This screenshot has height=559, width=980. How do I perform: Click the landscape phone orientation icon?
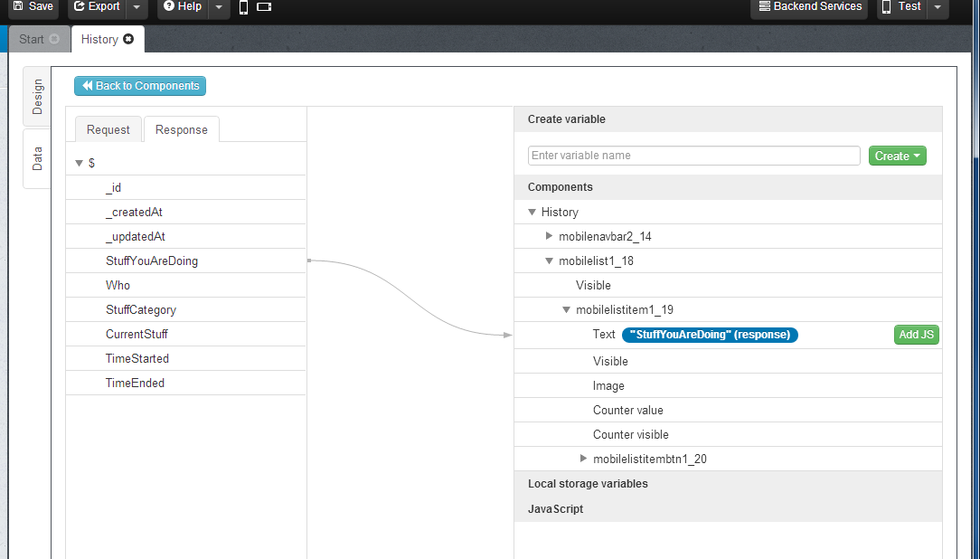coord(264,7)
